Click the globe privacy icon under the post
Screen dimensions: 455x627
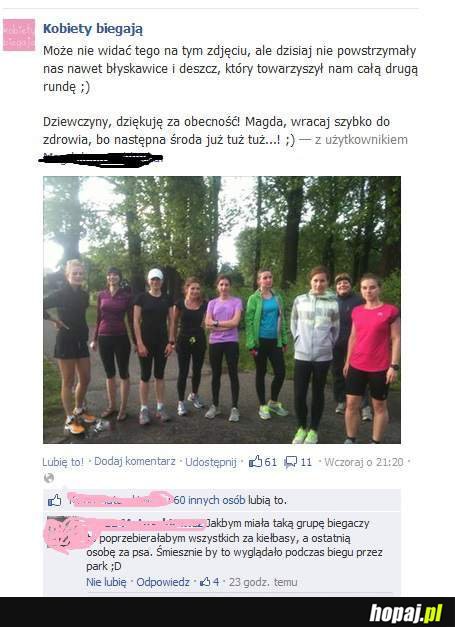coord(49,478)
